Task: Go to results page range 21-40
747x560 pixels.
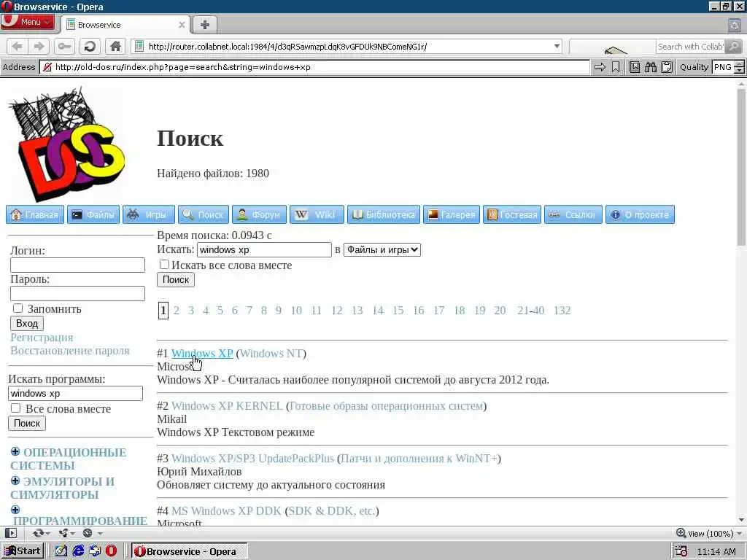Action: pyautogui.click(x=531, y=311)
